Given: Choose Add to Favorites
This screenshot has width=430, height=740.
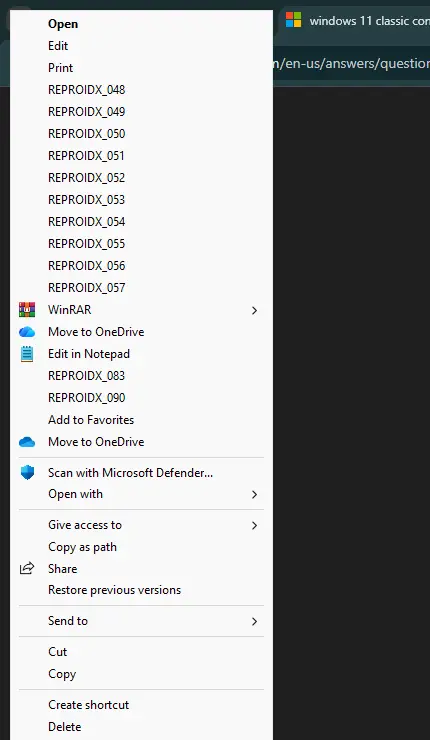Looking at the screenshot, I should (x=141, y=420).
